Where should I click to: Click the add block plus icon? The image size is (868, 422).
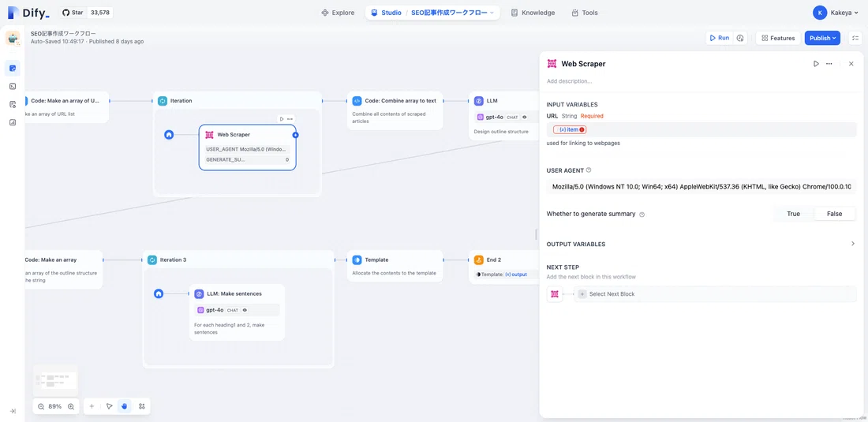[x=92, y=406]
